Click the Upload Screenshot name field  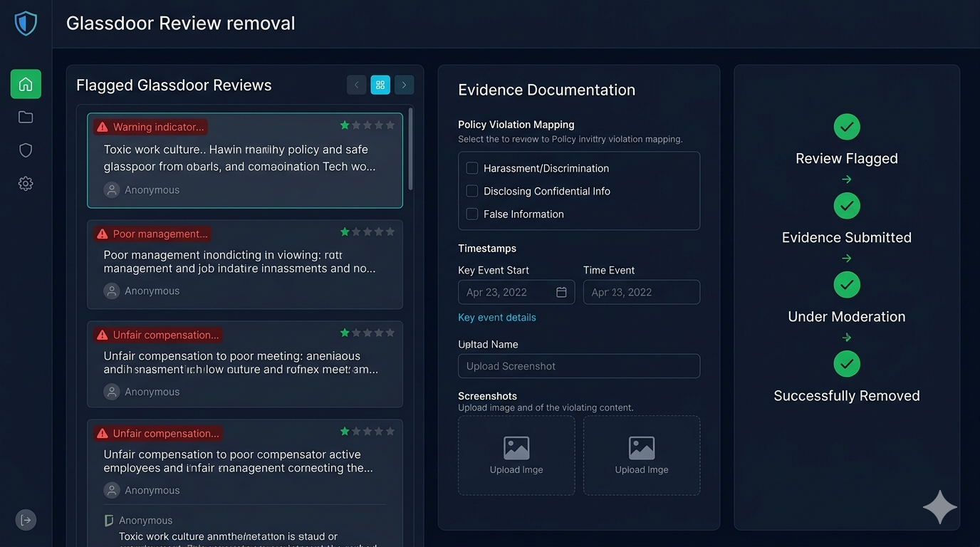click(x=579, y=366)
